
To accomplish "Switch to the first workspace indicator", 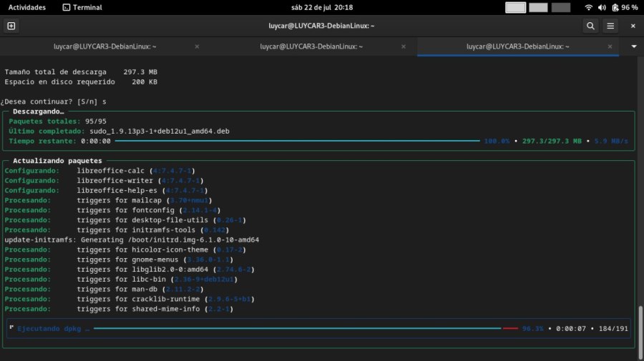I will pos(515,7).
